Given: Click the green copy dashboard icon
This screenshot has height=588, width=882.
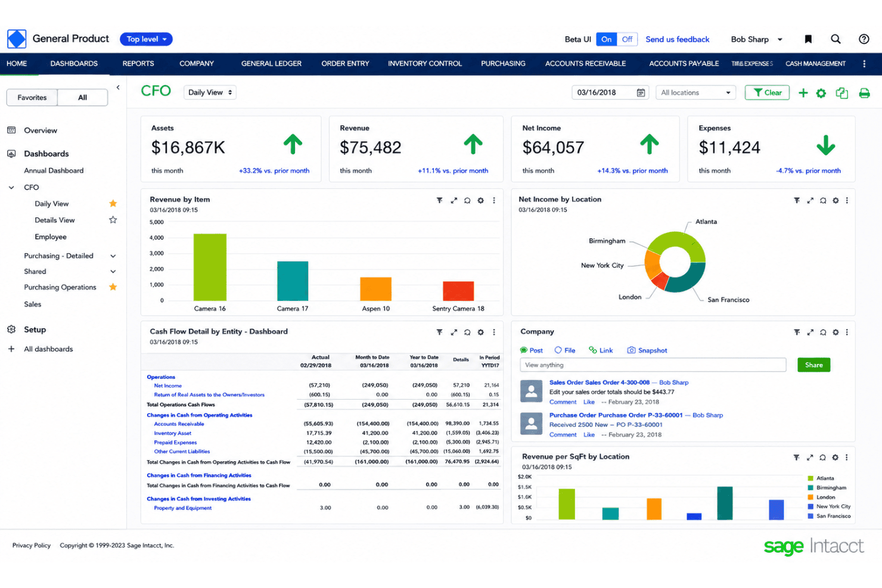Looking at the screenshot, I should (x=842, y=93).
